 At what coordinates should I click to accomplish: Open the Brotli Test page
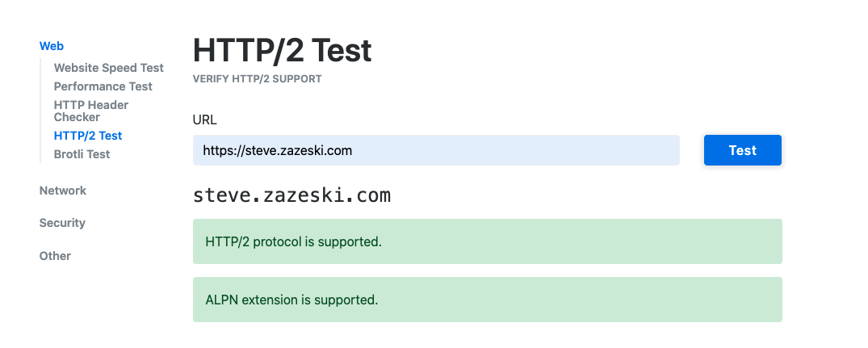click(82, 154)
